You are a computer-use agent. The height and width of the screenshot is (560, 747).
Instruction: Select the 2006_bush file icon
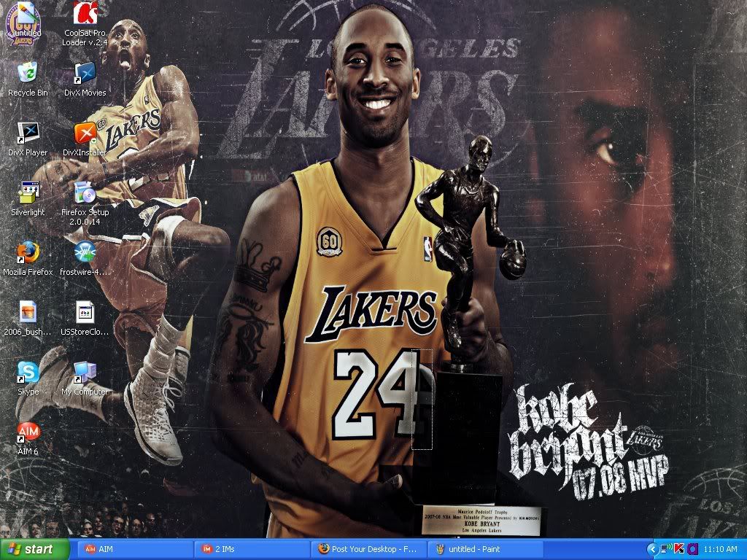[28, 318]
